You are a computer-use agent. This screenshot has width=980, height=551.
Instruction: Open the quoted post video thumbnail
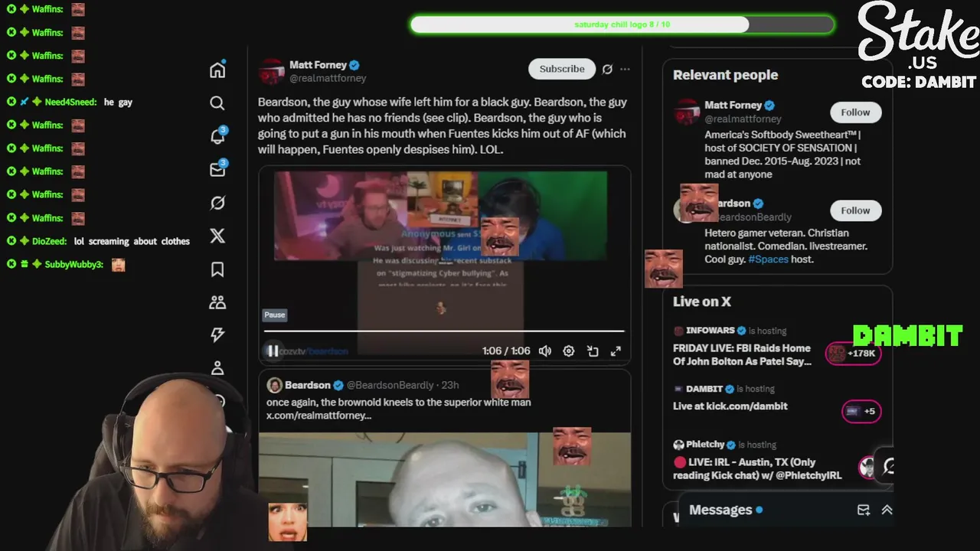[444, 480]
